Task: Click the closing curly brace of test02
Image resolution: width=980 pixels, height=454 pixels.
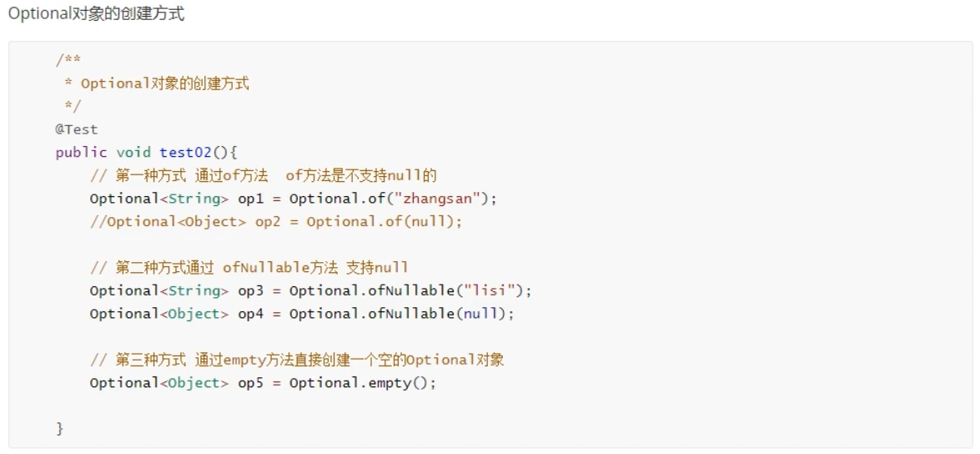Action: click(59, 429)
